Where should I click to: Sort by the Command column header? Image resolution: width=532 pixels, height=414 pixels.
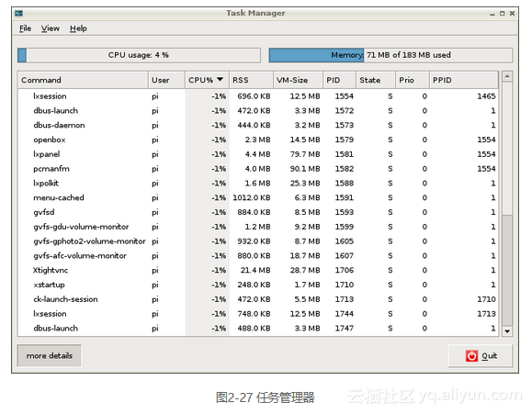pos(83,80)
